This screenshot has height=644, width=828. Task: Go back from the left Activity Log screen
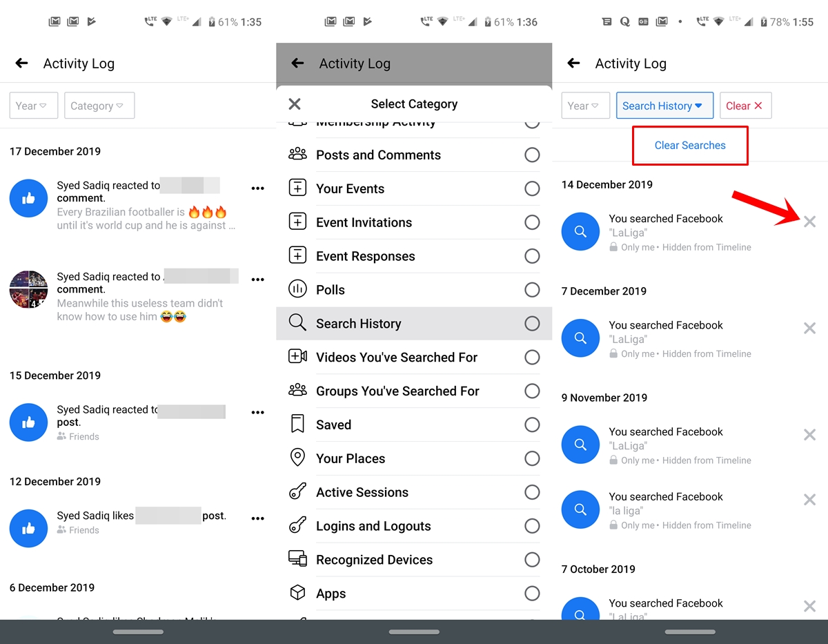[22, 64]
